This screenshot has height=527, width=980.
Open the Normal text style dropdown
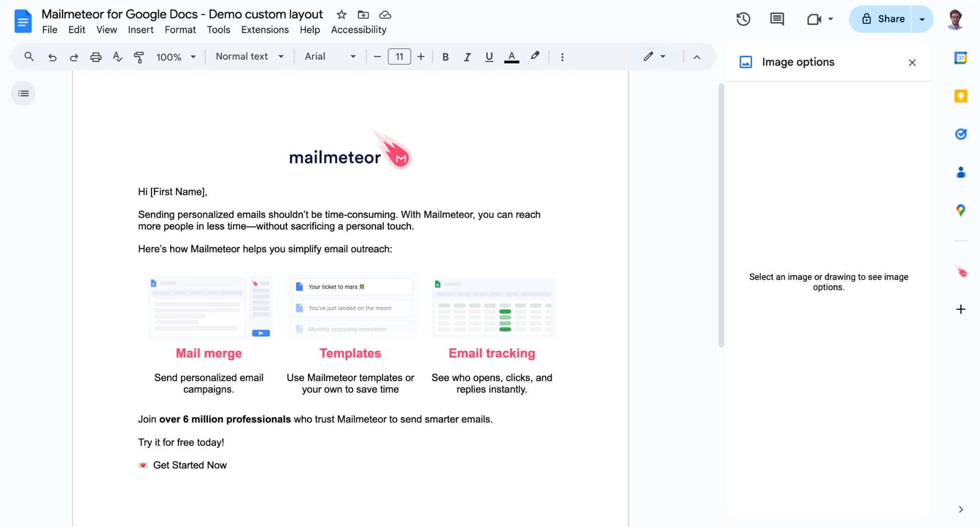pyautogui.click(x=249, y=57)
